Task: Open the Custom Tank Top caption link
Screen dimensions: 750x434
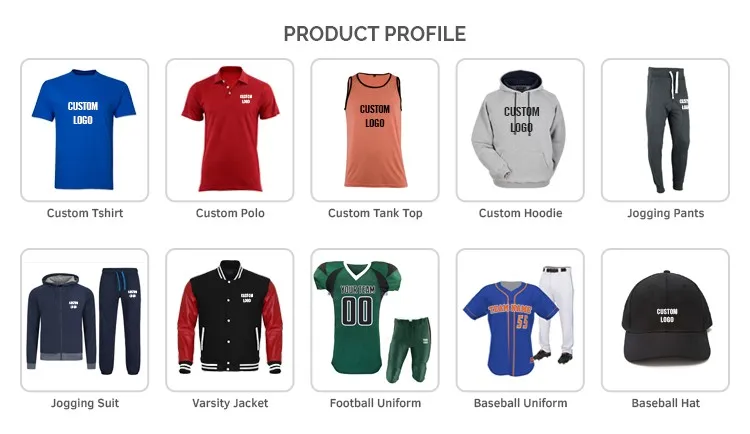Action: point(375,213)
